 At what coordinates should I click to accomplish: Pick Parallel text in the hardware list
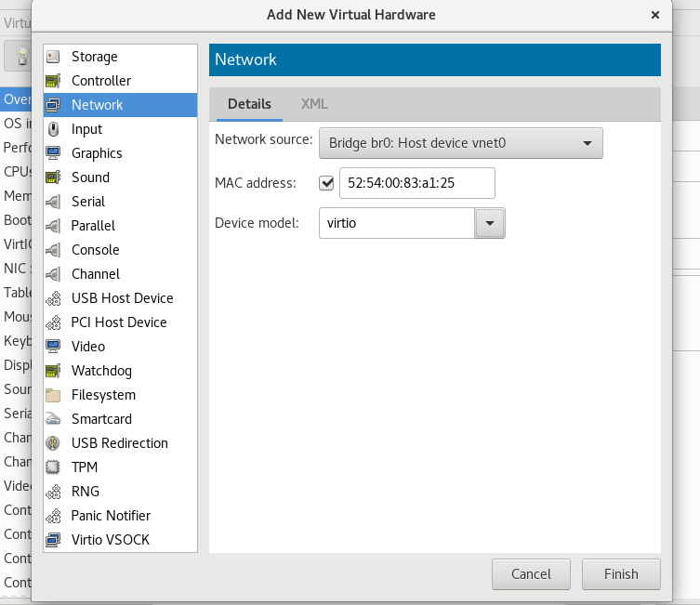[x=93, y=226]
